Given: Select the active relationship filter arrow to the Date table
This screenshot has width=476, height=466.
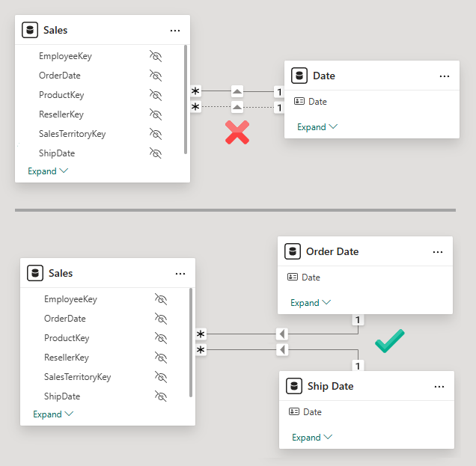Looking at the screenshot, I should [x=237, y=91].
